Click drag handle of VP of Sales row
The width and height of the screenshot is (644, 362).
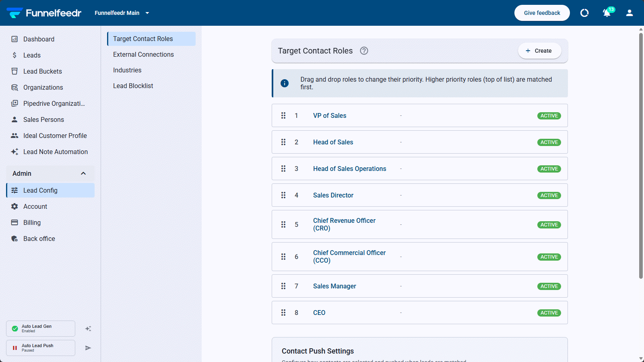point(283,115)
